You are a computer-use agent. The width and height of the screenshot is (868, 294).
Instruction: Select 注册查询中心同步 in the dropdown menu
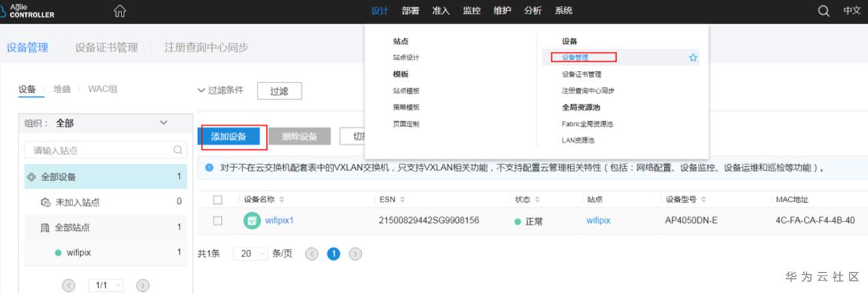pos(588,91)
